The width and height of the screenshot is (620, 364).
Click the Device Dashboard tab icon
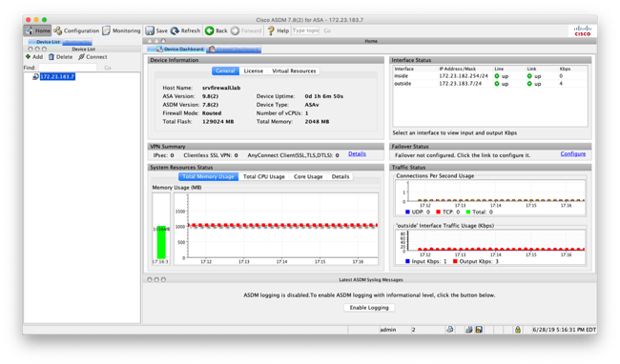click(159, 50)
